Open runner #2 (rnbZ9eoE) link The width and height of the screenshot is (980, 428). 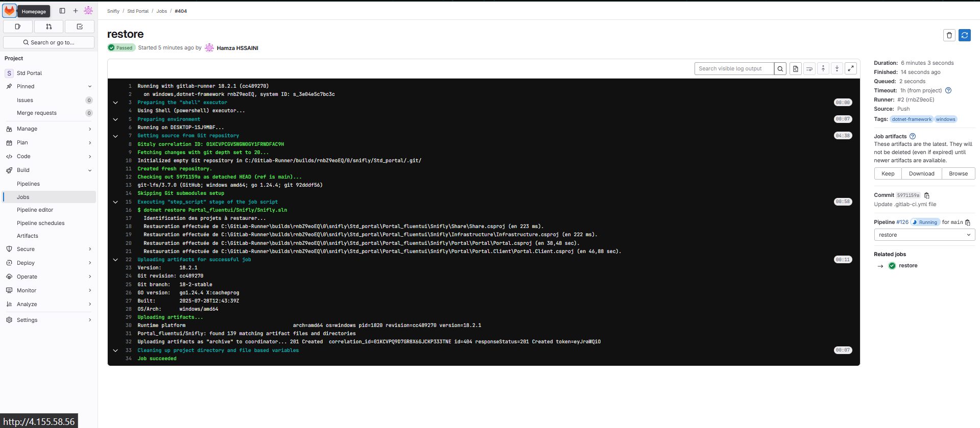click(916, 100)
